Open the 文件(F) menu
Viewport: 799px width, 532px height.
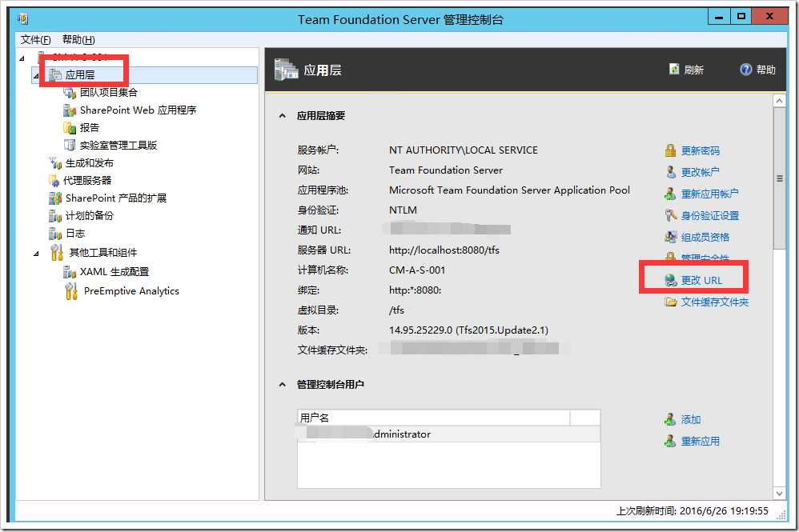coord(35,40)
